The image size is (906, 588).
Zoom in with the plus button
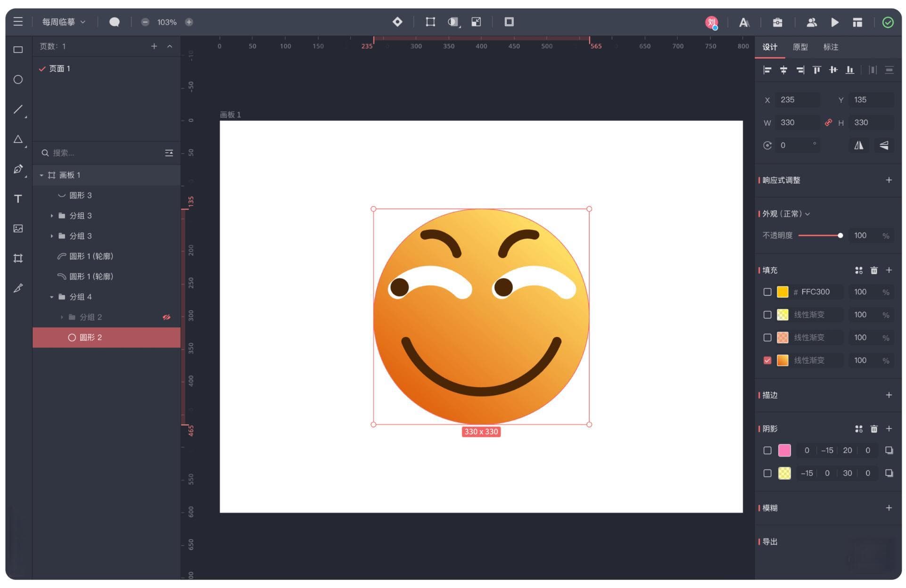click(x=189, y=22)
